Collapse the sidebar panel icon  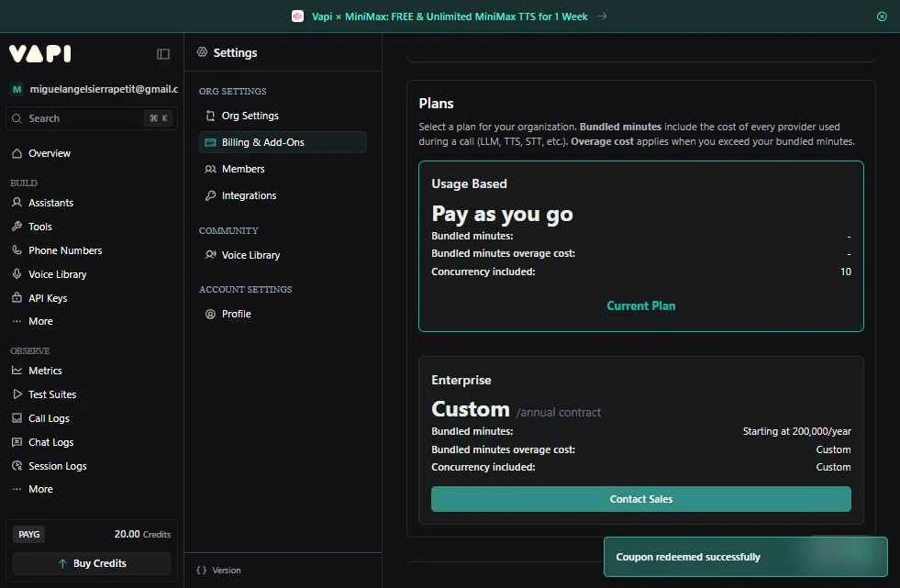163,54
